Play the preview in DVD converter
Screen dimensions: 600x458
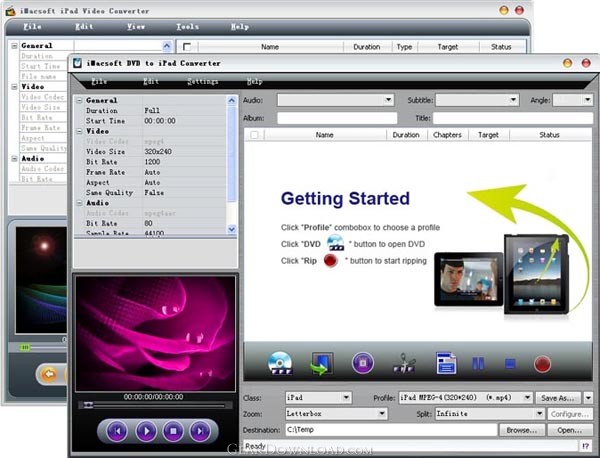pyautogui.click(x=146, y=431)
